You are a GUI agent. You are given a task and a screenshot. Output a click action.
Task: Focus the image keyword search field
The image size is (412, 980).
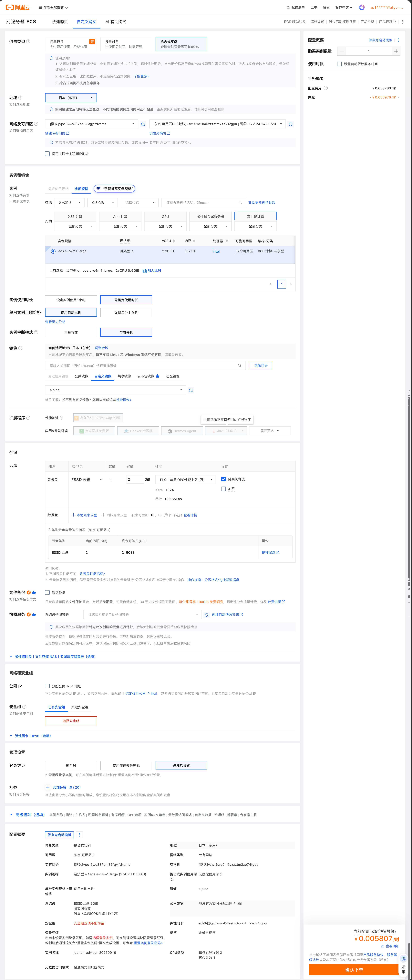tap(145, 366)
